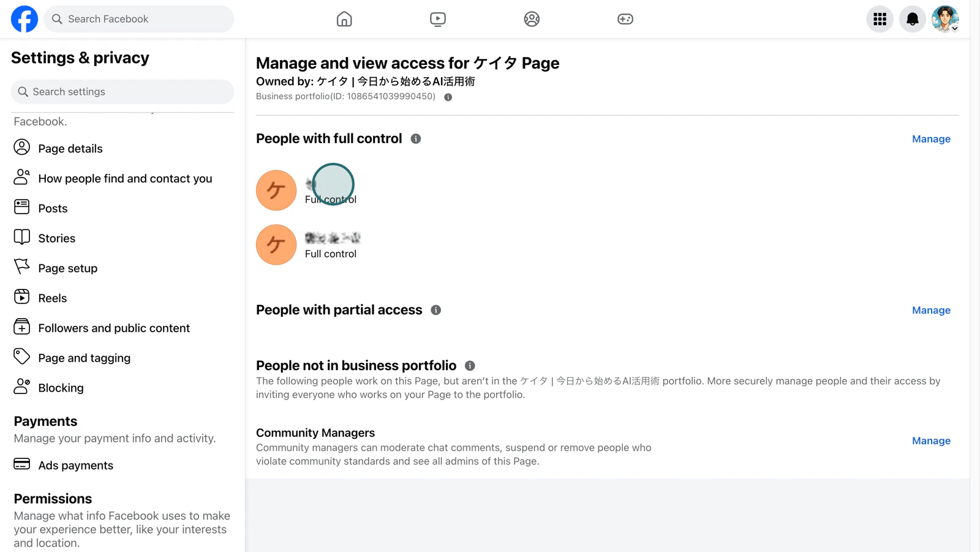Open the account profile avatar menu
The image size is (980, 552).
945,19
